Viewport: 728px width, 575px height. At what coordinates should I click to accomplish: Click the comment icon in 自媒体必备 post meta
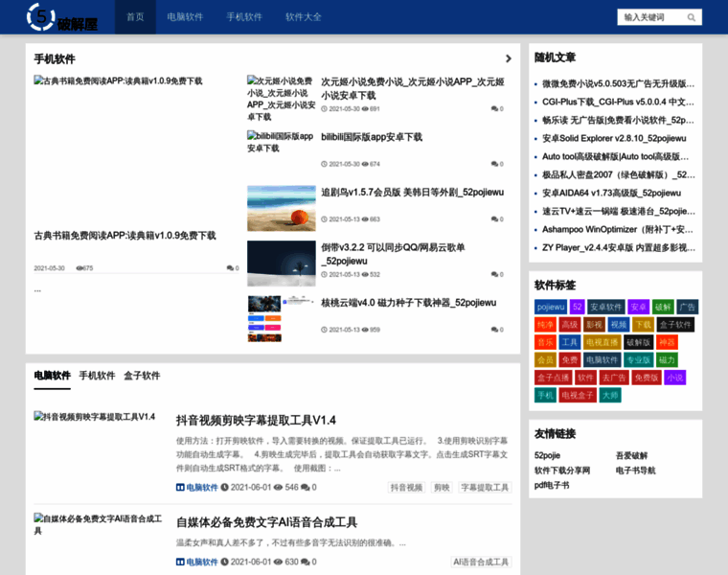pyautogui.click(x=305, y=562)
